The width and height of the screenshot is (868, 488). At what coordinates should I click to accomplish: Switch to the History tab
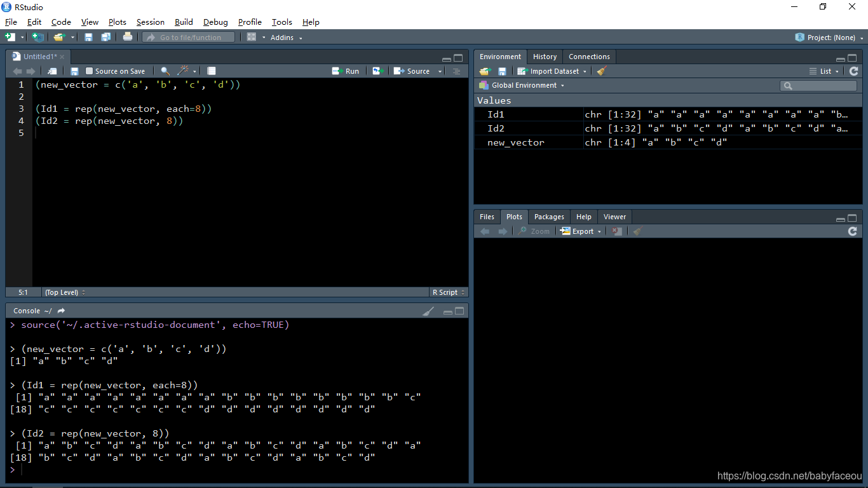pos(545,57)
